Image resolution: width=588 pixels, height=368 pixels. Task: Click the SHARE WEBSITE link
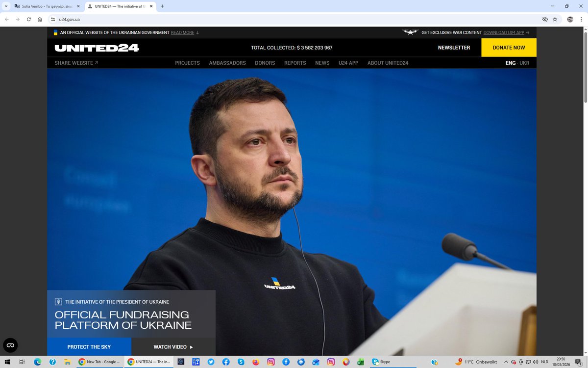pyautogui.click(x=76, y=63)
